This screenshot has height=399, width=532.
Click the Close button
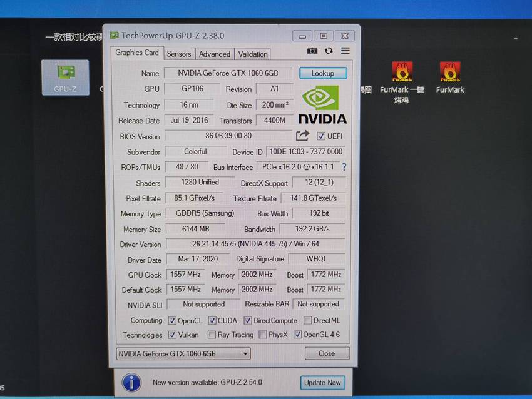(x=327, y=353)
